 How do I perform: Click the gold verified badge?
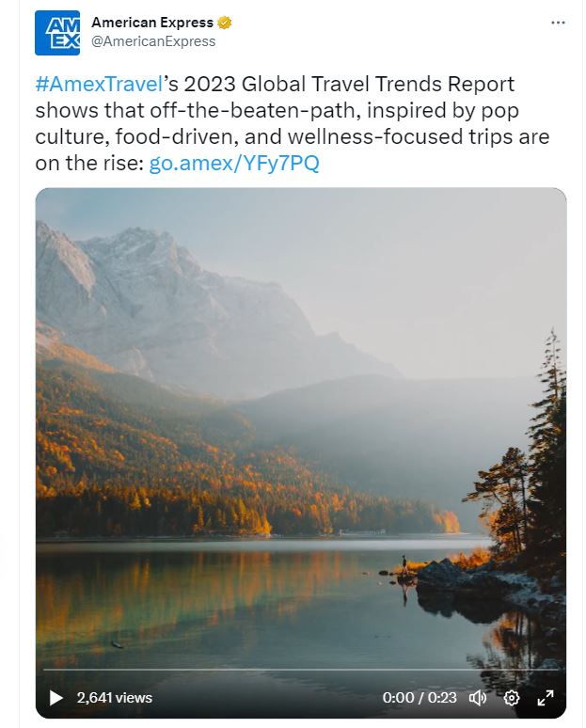pos(226,23)
